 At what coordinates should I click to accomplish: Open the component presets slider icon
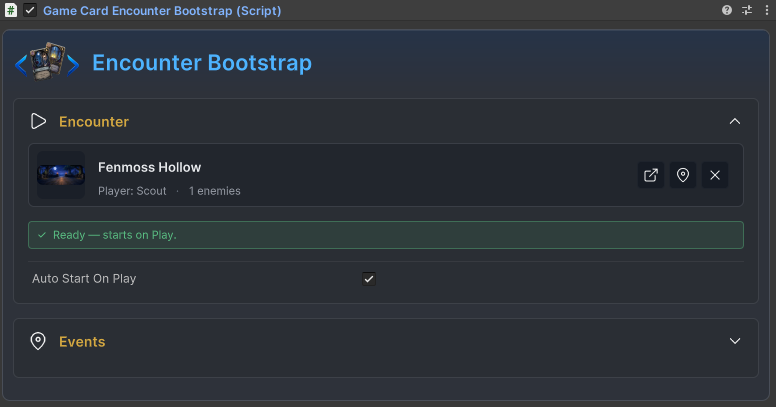point(747,10)
